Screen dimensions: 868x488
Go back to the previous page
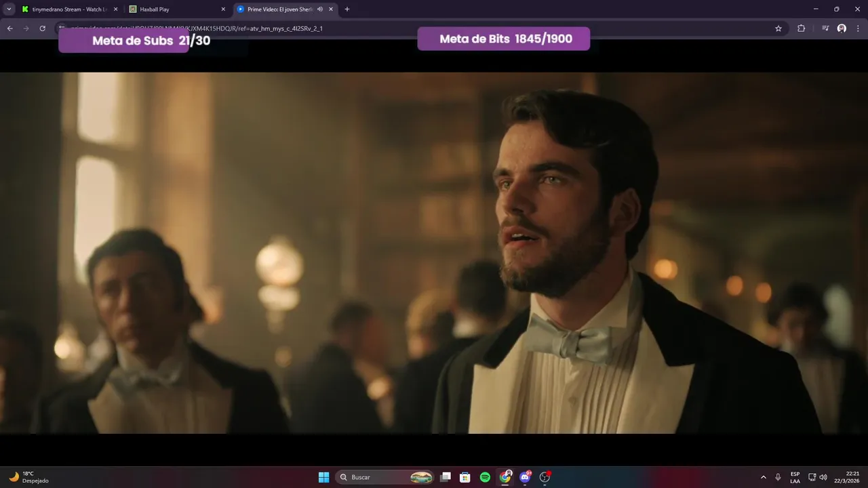click(x=9, y=28)
